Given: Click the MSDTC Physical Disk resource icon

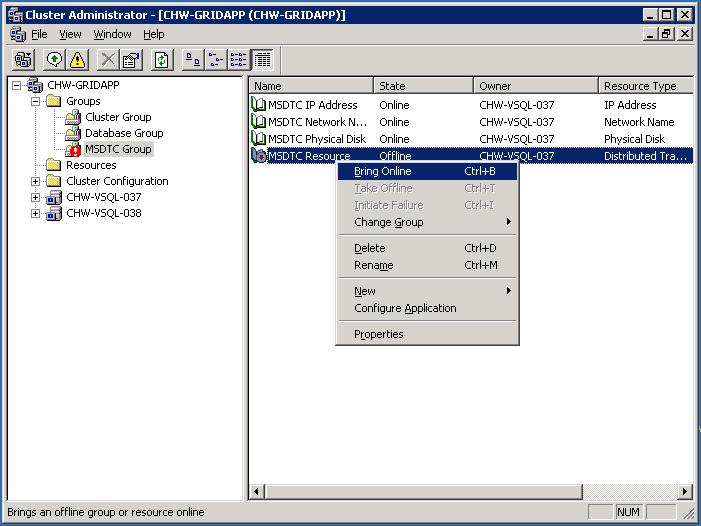Looking at the screenshot, I should [258, 139].
